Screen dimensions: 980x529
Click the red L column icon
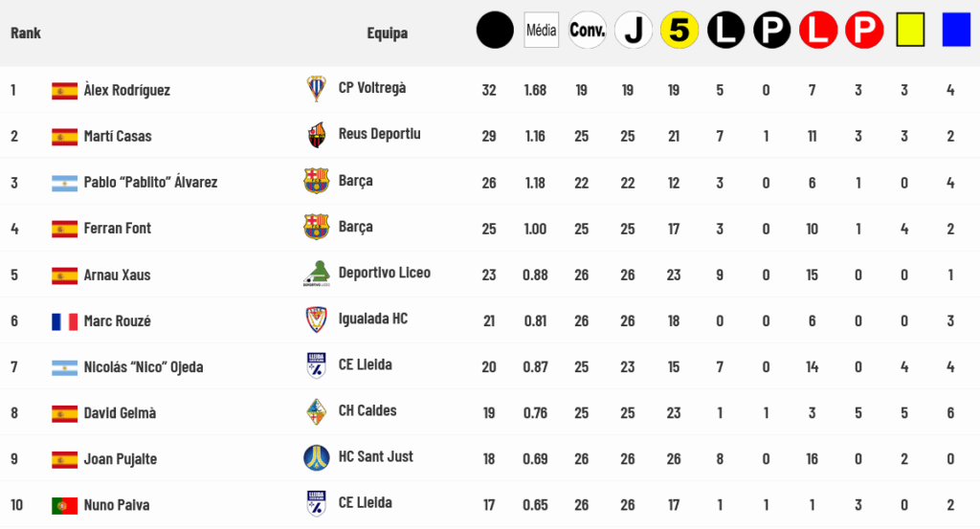click(818, 30)
